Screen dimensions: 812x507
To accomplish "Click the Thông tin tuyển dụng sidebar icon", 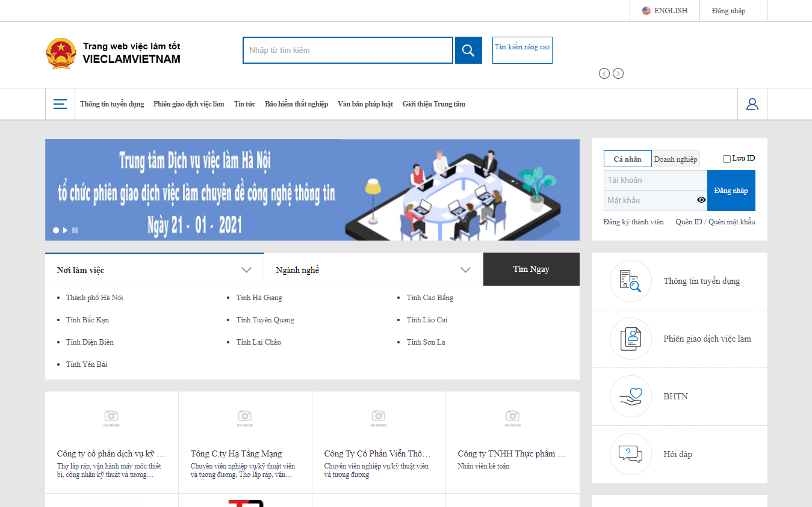I will [x=631, y=281].
